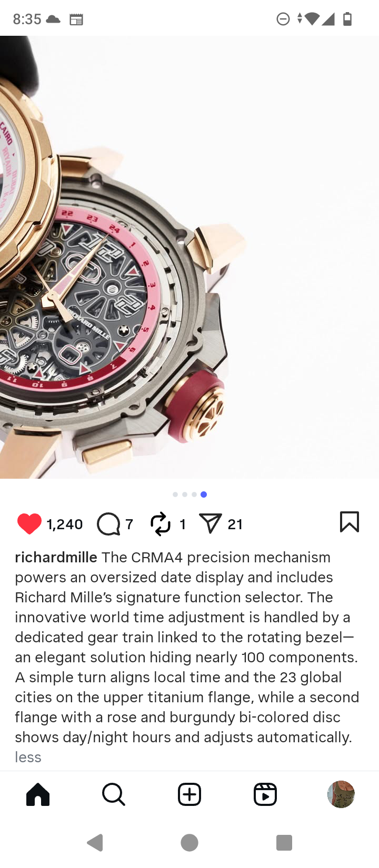View the 1,240 likes count
This screenshot has width=379, height=868.
tap(65, 524)
